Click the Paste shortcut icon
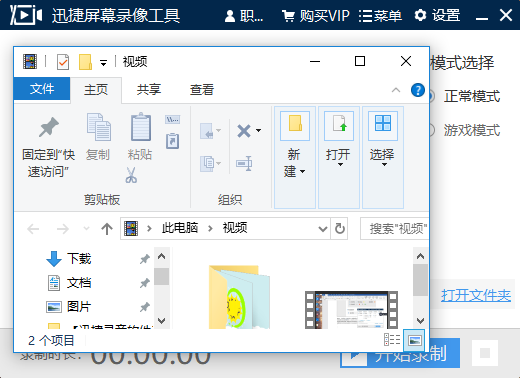Screen dimensions: 520x378 click(172, 141)
